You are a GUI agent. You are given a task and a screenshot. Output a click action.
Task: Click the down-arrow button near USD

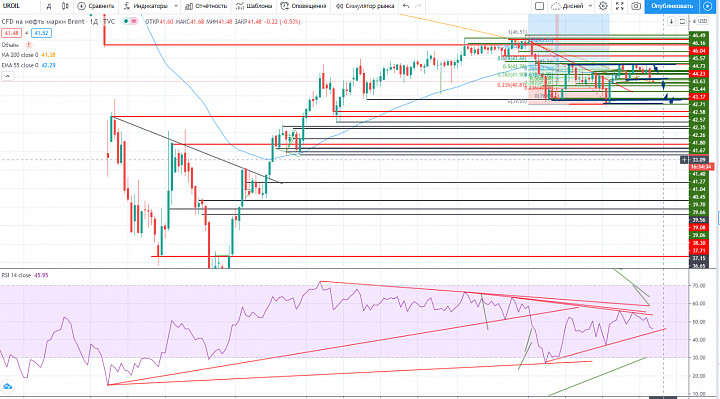tap(671, 21)
